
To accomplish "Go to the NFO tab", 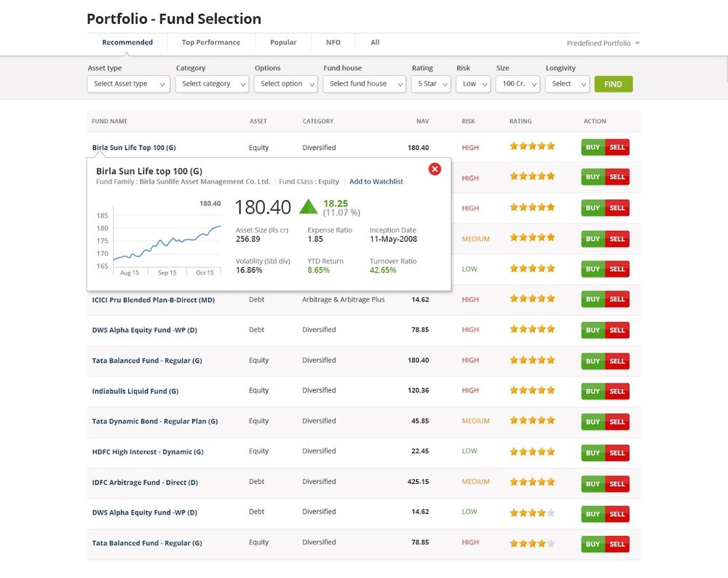I will click(x=333, y=42).
